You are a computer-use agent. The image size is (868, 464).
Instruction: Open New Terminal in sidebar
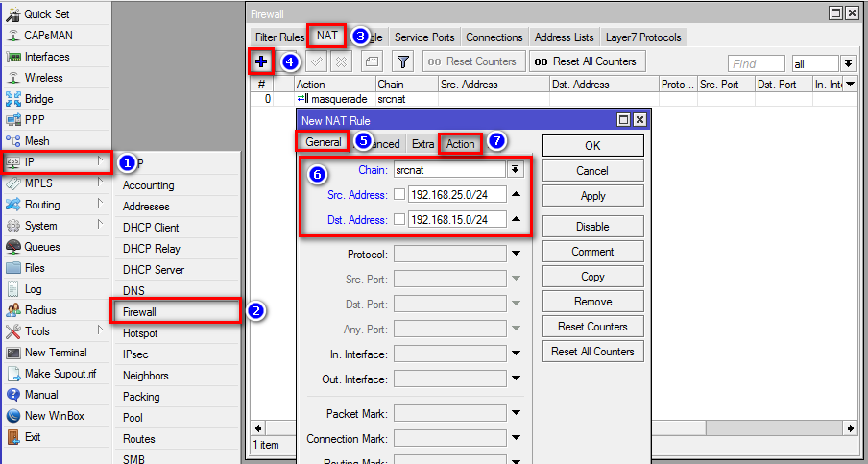[x=56, y=353]
